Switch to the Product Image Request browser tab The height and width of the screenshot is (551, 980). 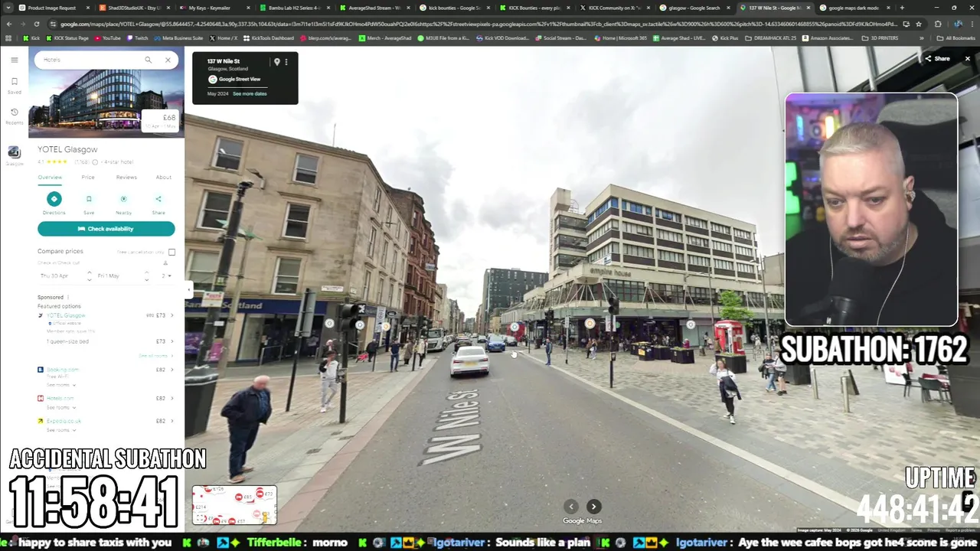click(x=52, y=8)
